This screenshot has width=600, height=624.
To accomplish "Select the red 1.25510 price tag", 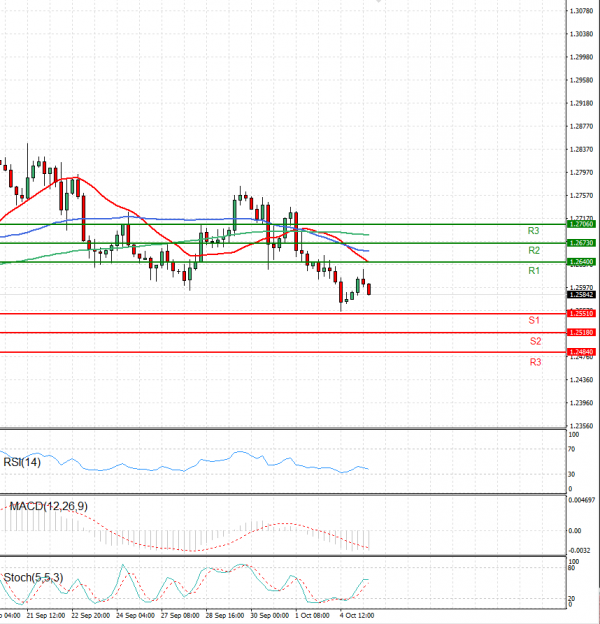I will 581,314.
